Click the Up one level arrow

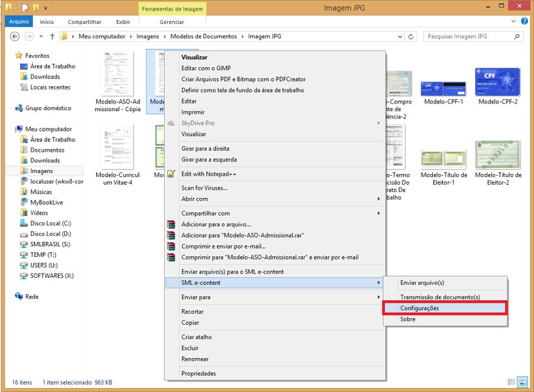tap(52, 36)
